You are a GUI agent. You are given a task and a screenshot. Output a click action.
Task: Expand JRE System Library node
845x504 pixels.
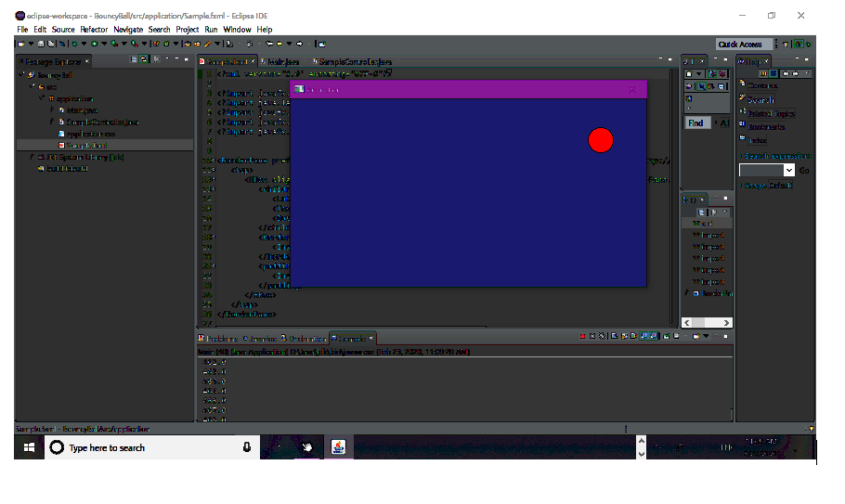pyautogui.click(x=32, y=157)
